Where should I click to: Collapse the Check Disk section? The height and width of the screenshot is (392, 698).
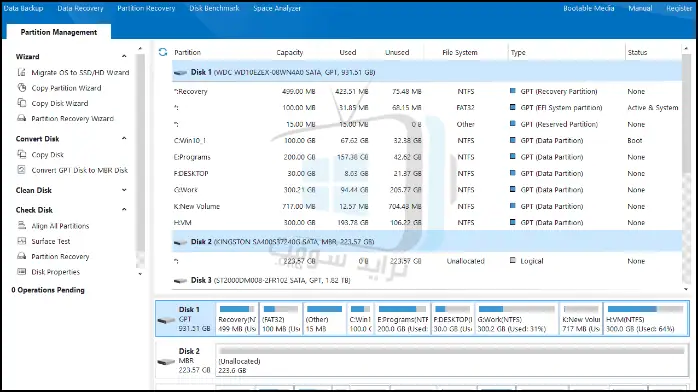click(x=124, y=210)
